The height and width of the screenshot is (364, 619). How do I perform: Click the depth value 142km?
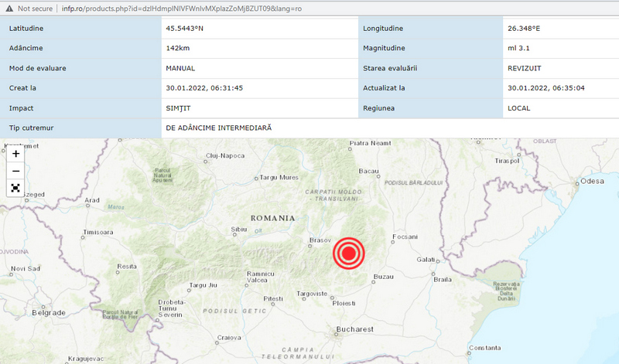[180, 48]
